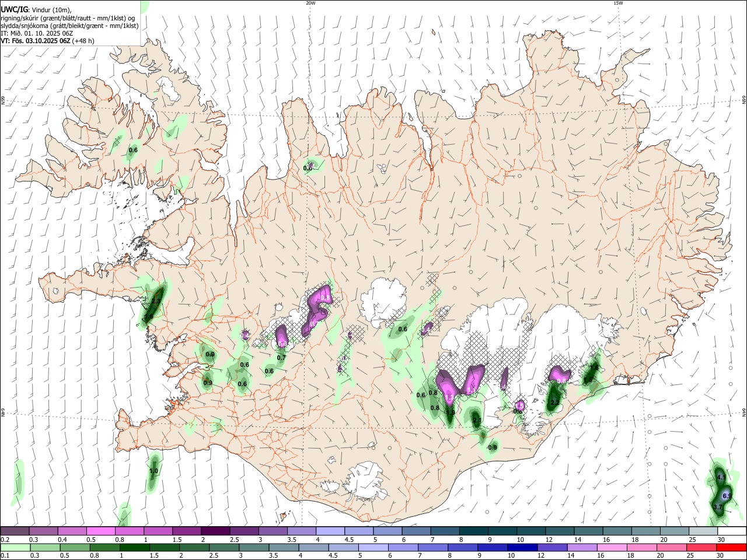The height and width of the screenshot is (560, 747).
Task: Pick the navy blue swatch between 10 and 12
Action: click(x=522, y=547)
